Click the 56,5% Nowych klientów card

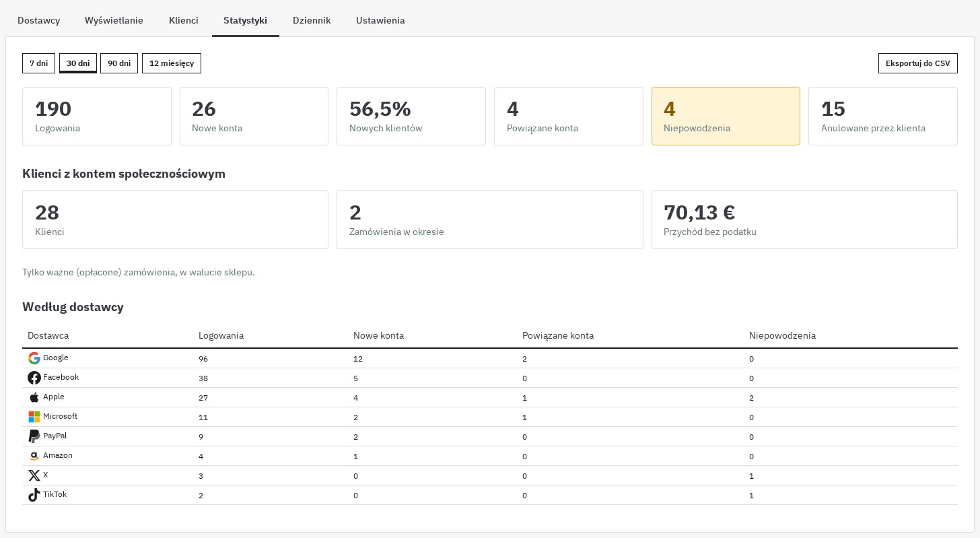click(411, 116)
